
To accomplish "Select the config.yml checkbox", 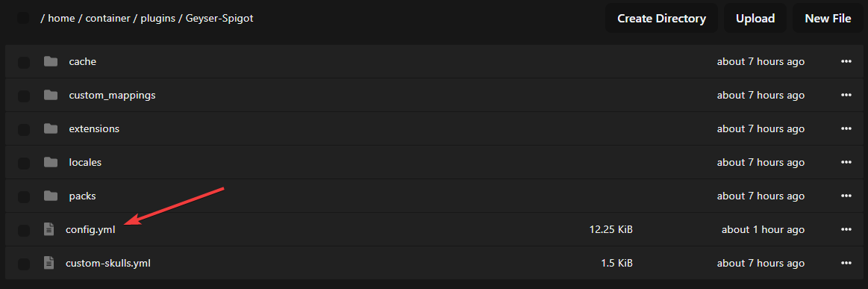I will click(24, 230).
